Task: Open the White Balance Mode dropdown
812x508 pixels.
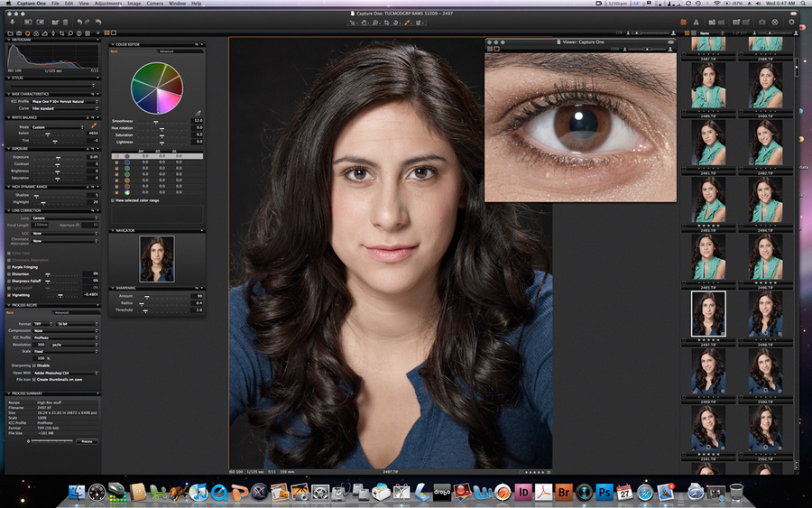Action: click(56, 127)
